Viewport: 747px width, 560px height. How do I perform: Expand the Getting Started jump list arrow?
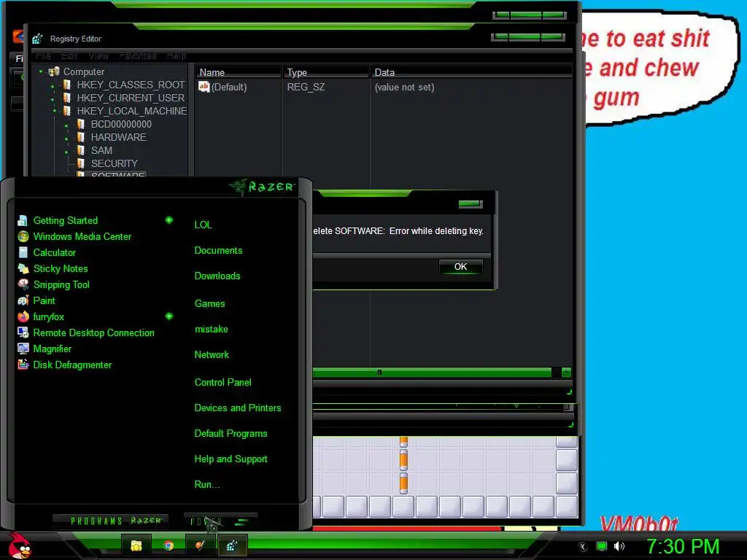point(169,220)
